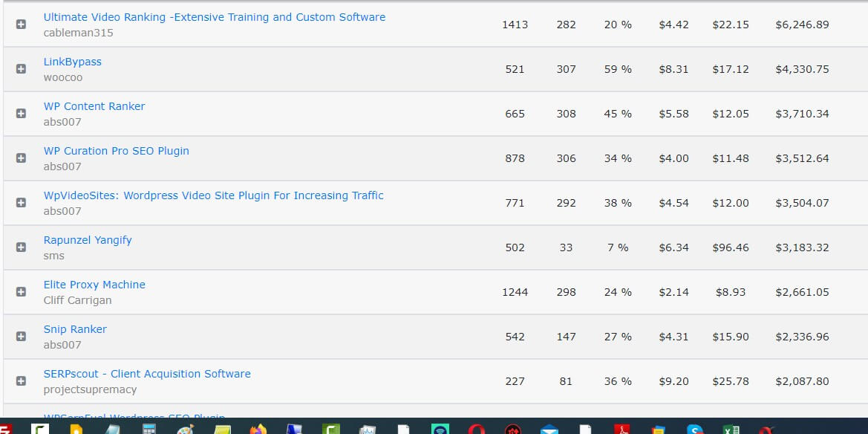Open WP Curation Pro SEO Plugin link
This screenshot has width=868, height=434.
[x=117, y=151]
